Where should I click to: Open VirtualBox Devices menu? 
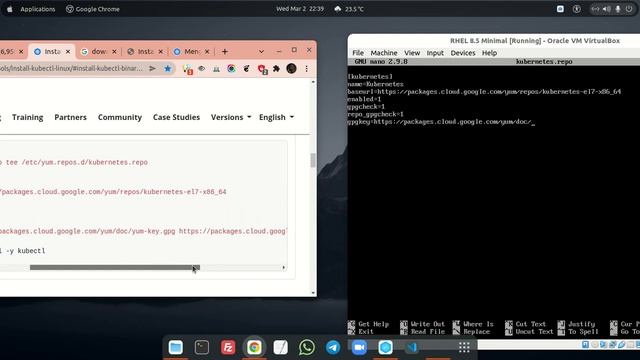[x=463, y=53]
